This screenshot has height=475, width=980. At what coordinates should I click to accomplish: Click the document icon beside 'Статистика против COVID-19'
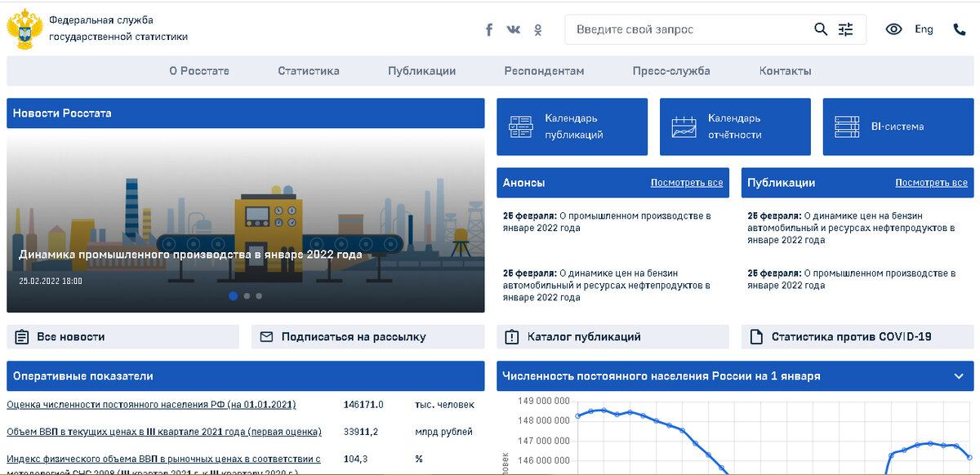pos(756,336)
